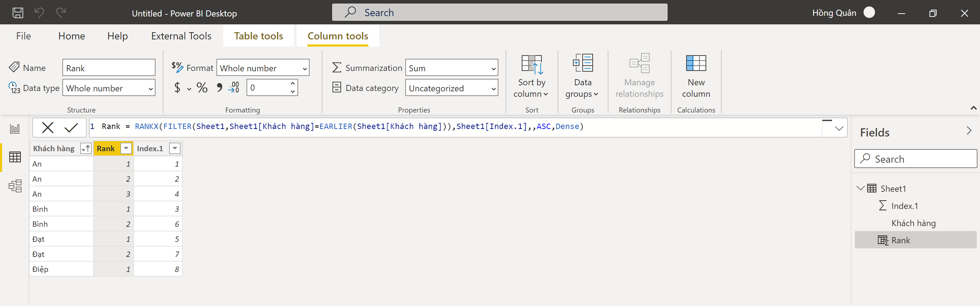
Task: Switch to Table tools tab
Action: (x=258, y=36)
